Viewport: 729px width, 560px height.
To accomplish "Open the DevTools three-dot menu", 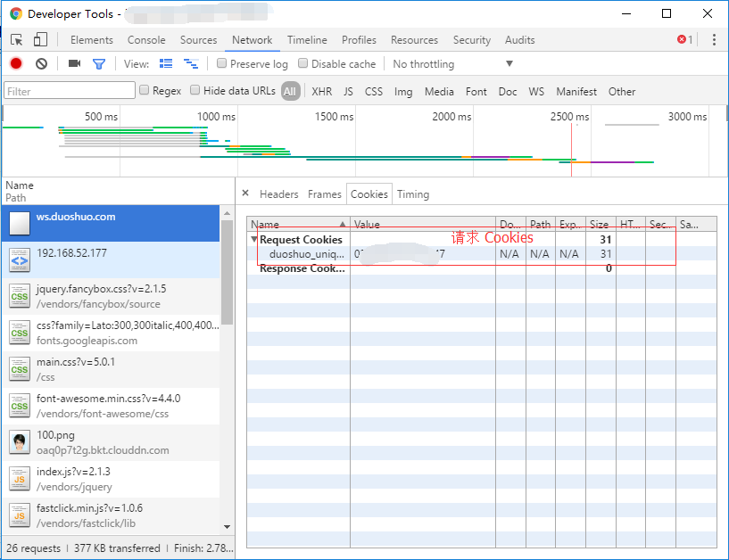I will (x=714, y=40).
